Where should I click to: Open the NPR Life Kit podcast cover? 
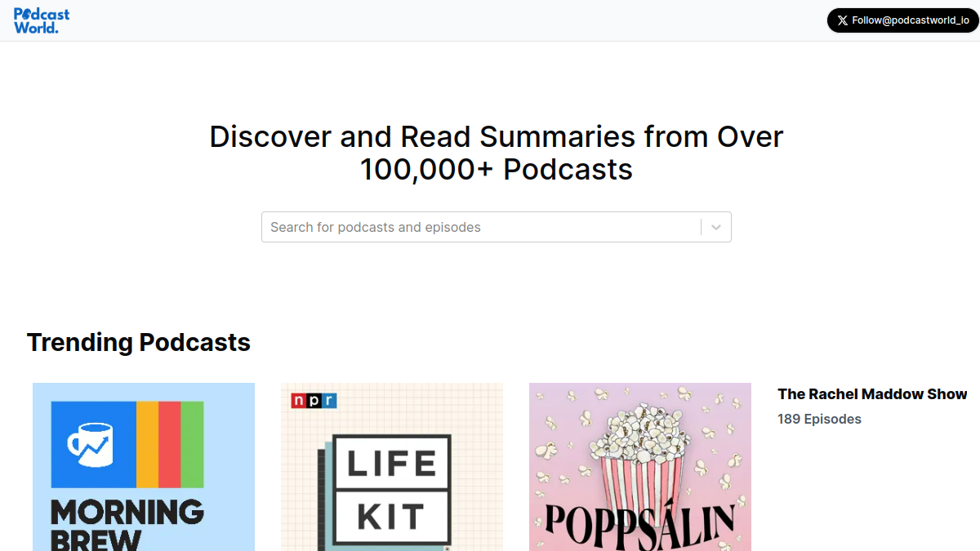pyautogui.click(x=392, y=467)
